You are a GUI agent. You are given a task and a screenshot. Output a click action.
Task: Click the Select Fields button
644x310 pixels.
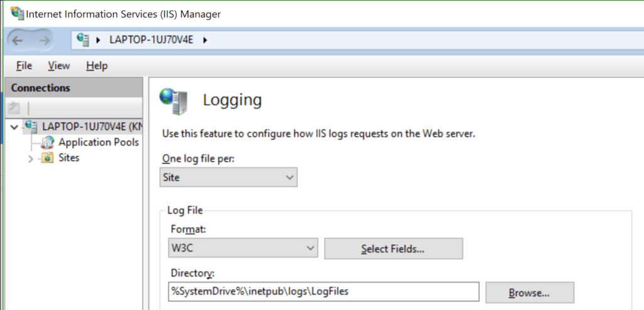(394, 248)
